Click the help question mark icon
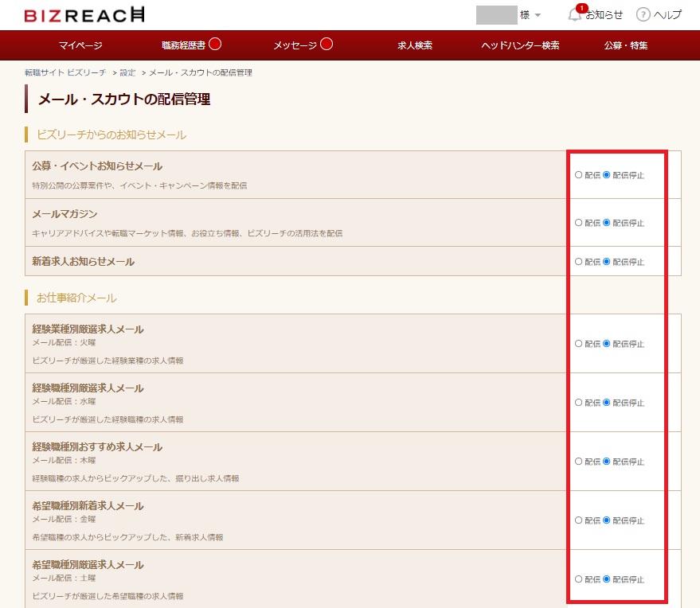The height and width of the screenshot is (608, 700). pos(643,14)
